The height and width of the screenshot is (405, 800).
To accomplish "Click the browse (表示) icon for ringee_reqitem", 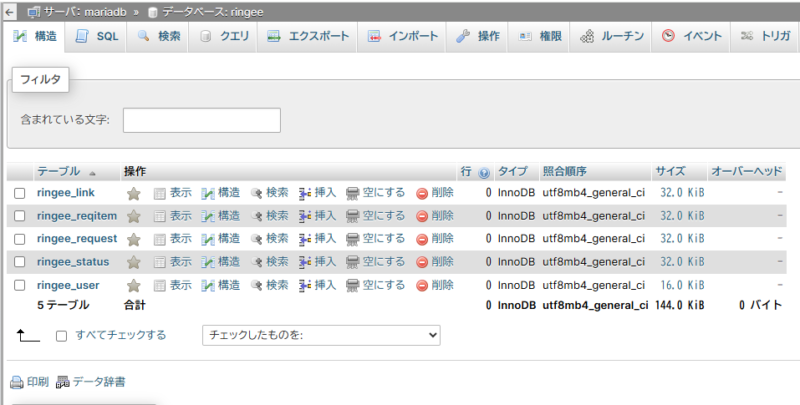I will click(159, 216).
